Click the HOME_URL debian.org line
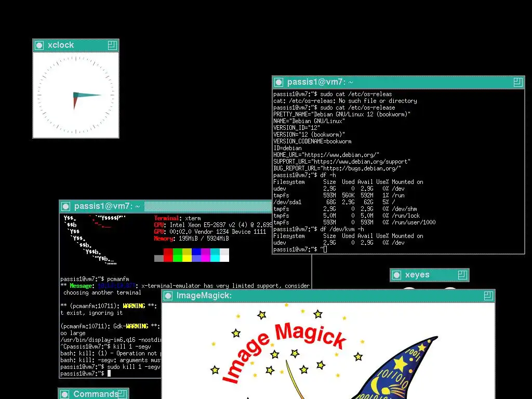 coord(326,155)
